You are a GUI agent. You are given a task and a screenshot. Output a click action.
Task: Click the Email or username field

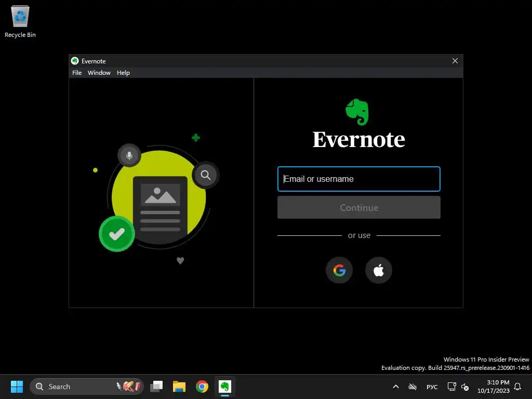(359, 179)
